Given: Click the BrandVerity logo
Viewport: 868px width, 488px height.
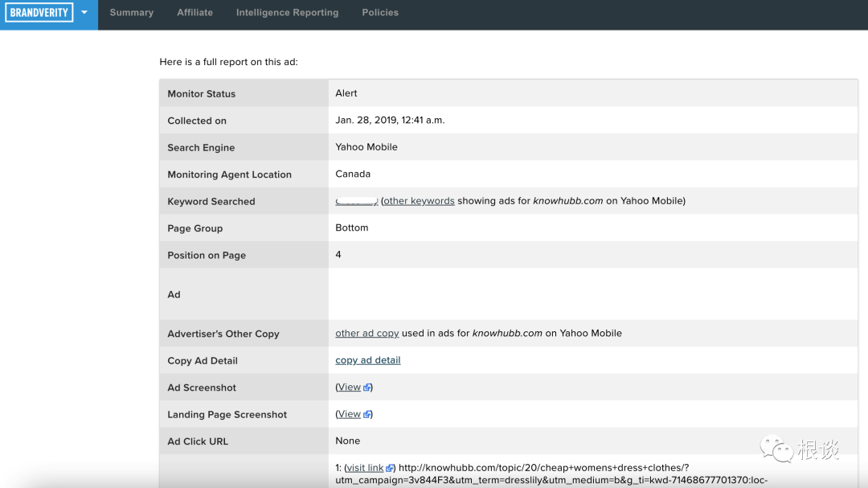Looking at the screenshot, I should [39, 13].
